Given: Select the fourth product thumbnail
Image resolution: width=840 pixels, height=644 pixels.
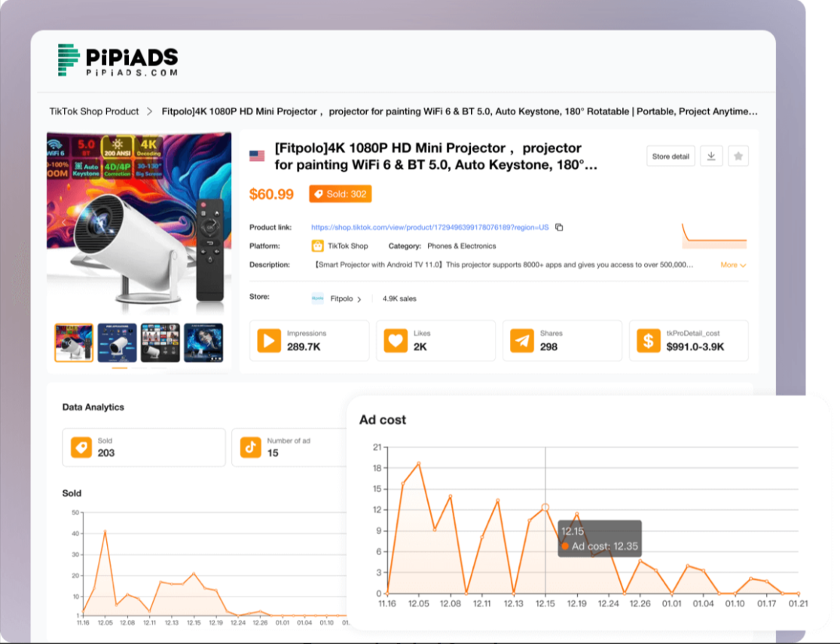Looking at the screenshot, I should [203, 343].
